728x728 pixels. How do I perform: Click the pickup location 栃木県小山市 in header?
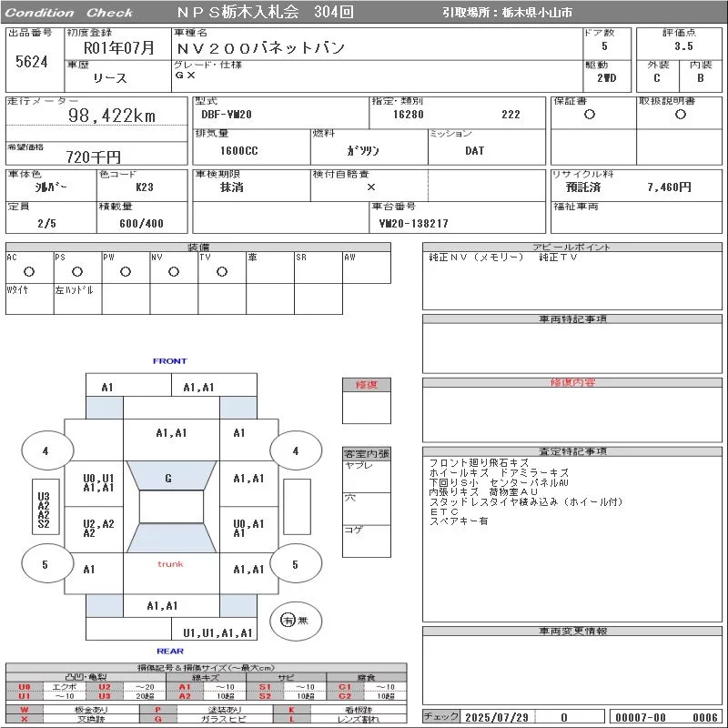(537, 13)
